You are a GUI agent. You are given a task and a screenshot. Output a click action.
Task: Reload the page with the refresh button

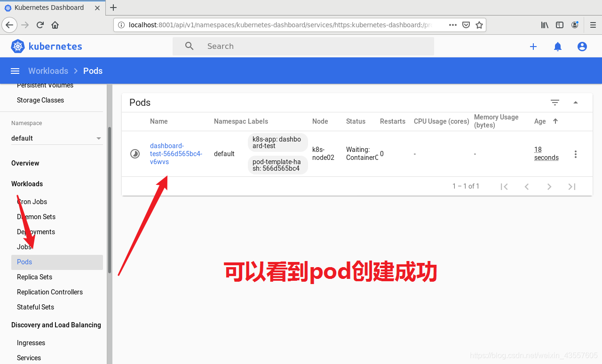pos(40,25)
